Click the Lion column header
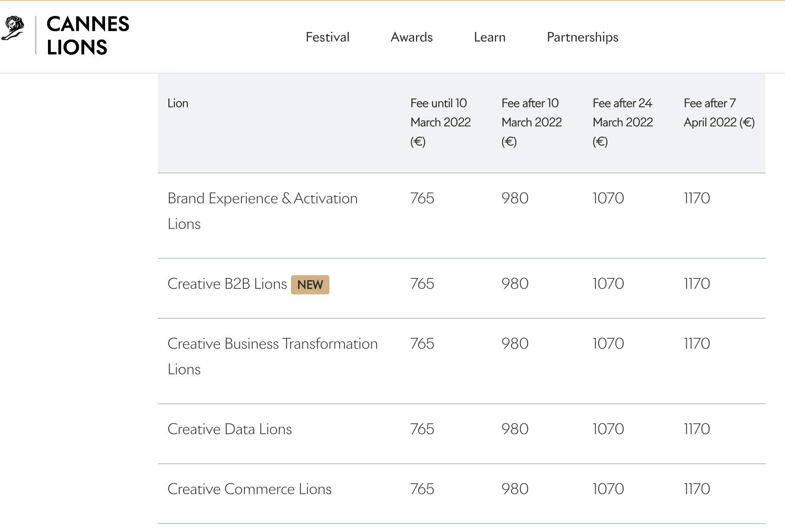The image size is (785, 532). [x=178, y=103]
